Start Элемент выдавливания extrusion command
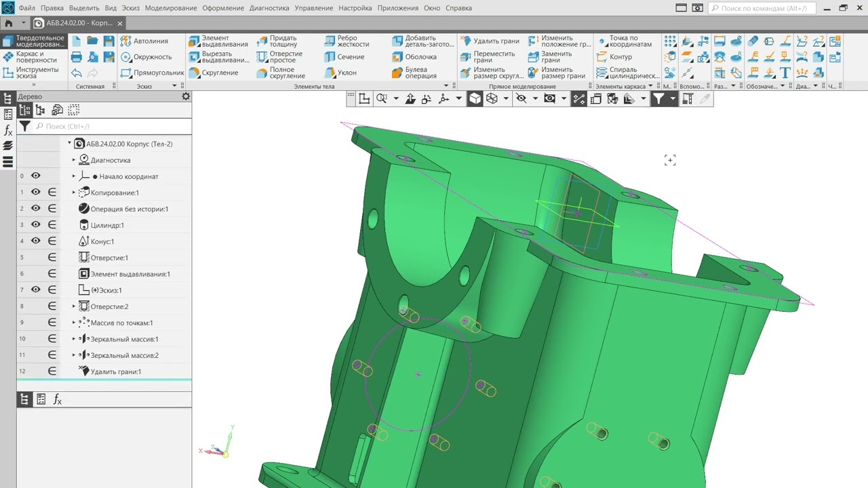This screenshot has height=488, width=868. tap(218, 41)
